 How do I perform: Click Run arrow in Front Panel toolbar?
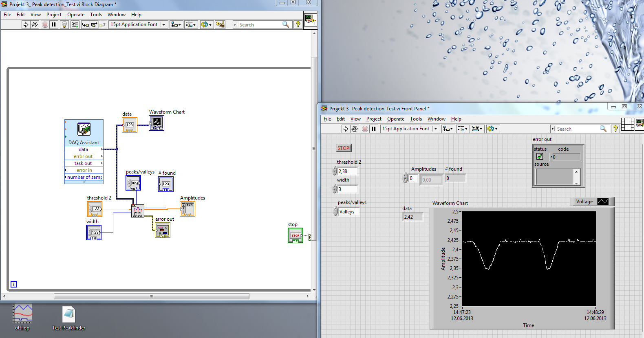click(346, 129)
